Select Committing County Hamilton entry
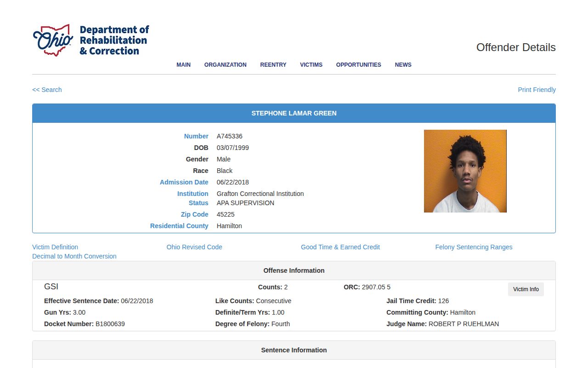The height and width of the screenshot is (368, 588). pos(431,312)
